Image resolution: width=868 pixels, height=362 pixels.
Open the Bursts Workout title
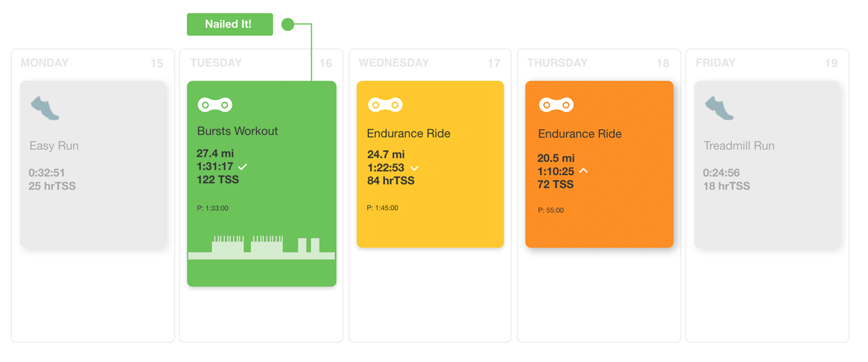click(238, 131)
